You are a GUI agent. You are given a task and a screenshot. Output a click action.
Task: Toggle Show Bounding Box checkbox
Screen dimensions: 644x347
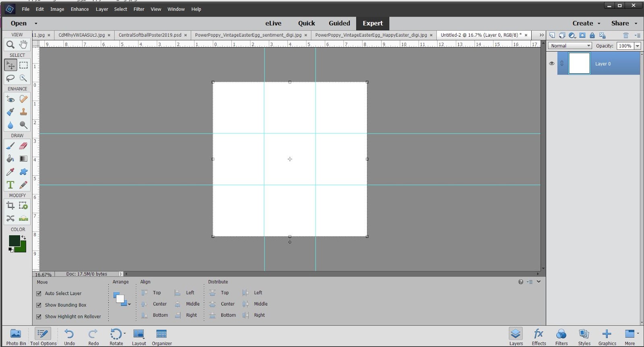[39, 305]
